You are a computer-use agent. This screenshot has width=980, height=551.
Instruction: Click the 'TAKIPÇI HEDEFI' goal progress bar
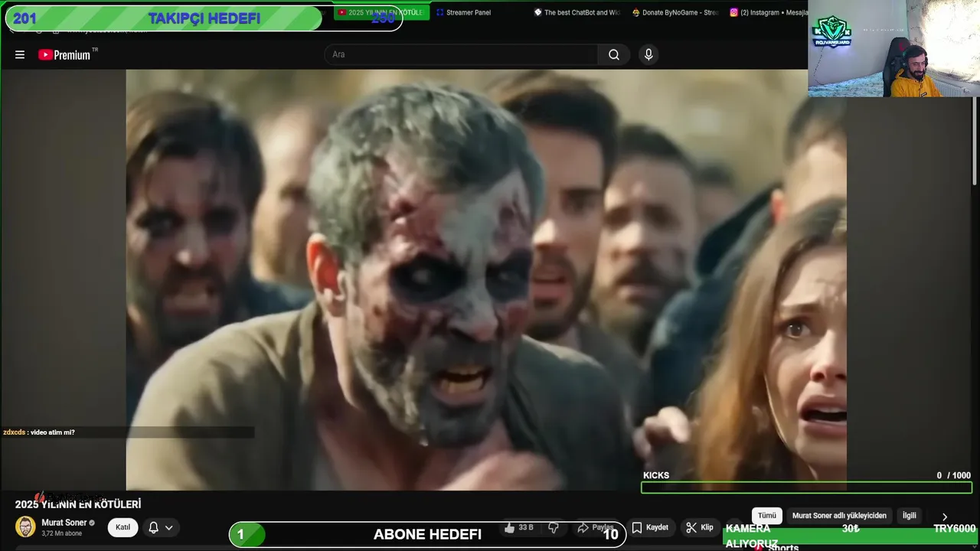(204, 18)
